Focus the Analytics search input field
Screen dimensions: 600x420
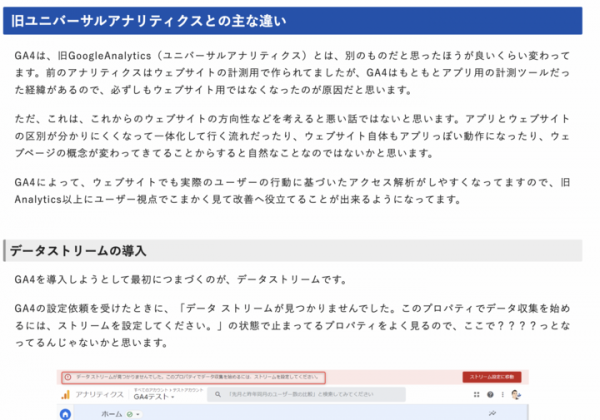pos(306,394)
